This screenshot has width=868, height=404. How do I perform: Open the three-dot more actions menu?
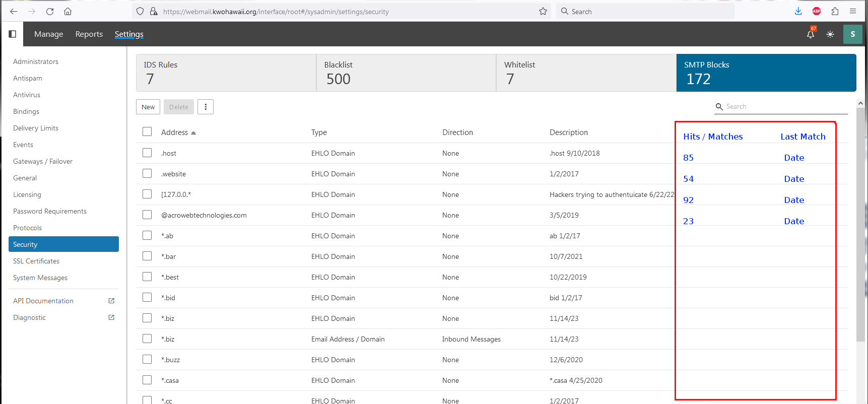[x=206, y=107]
